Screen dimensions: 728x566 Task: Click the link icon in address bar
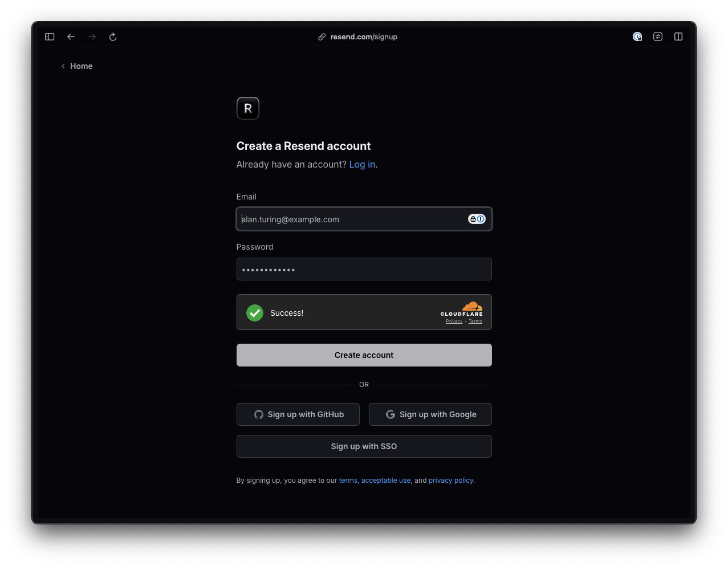[x=322, y=36]
